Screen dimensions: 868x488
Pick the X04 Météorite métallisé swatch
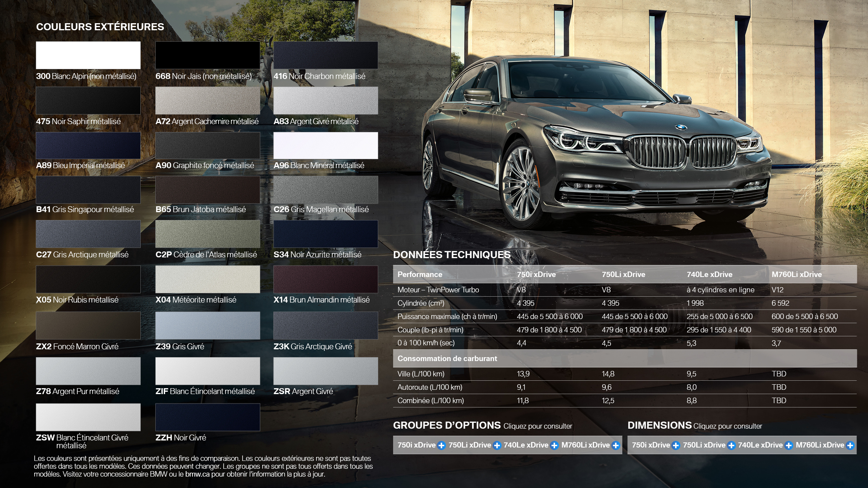coord(208,279)
